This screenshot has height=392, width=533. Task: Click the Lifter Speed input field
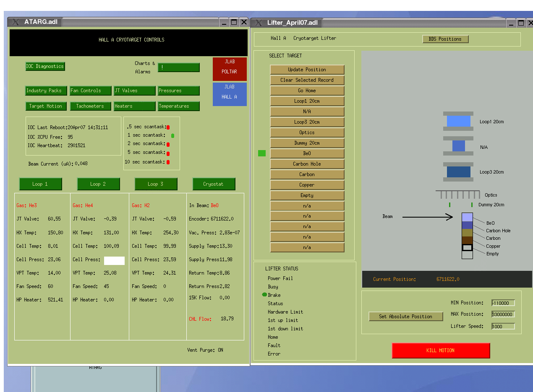pos(503,326)
